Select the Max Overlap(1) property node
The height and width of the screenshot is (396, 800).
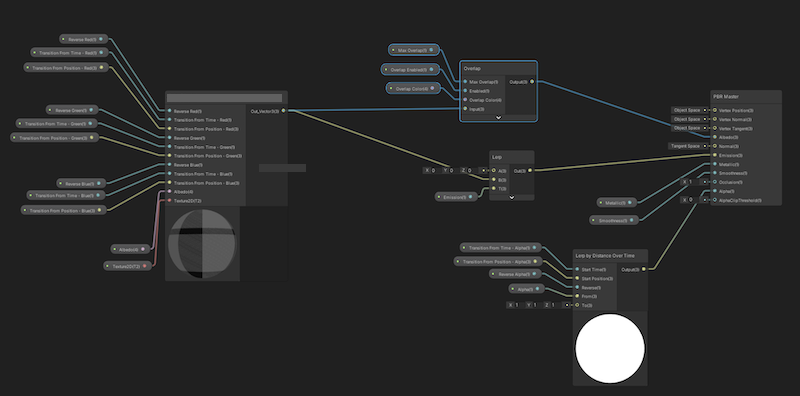[x=414, y=50]
